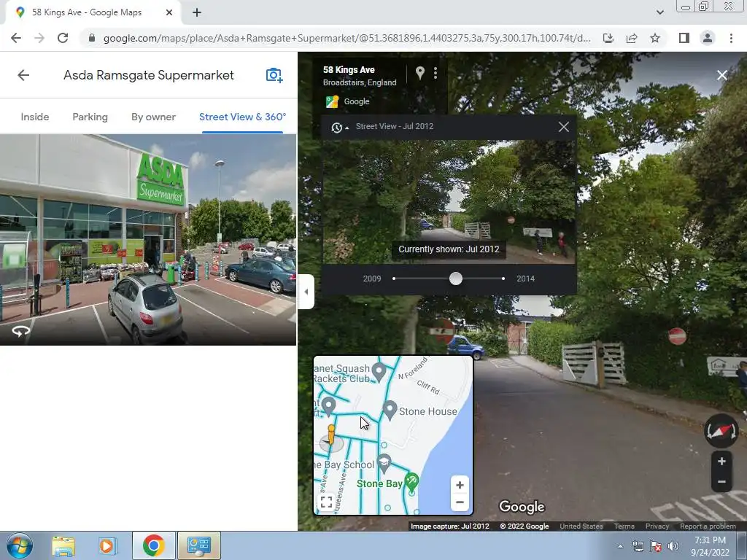
Task: Close the 58 Kings Ave tab
Action: (169, 13)
